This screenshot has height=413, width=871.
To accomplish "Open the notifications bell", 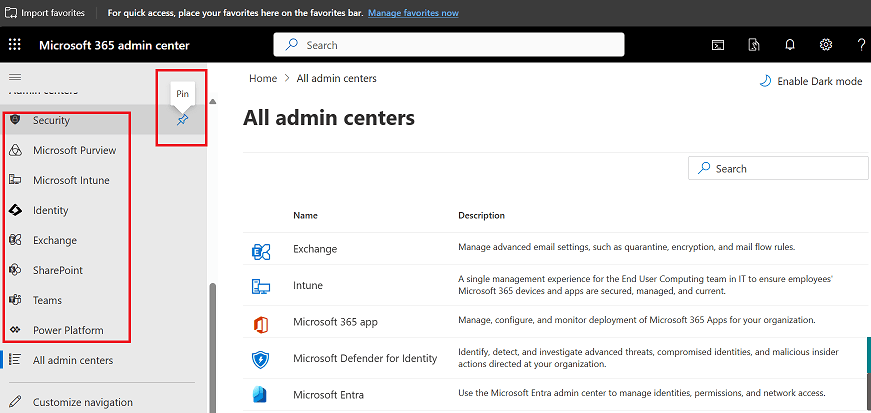I will coord(790,45).
